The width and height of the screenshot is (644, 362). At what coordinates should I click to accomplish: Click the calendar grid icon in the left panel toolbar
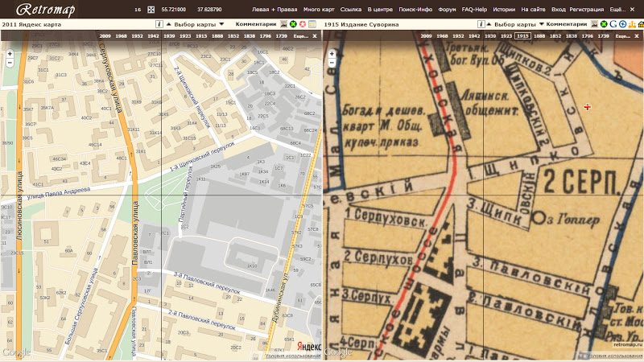pos(312,24)
